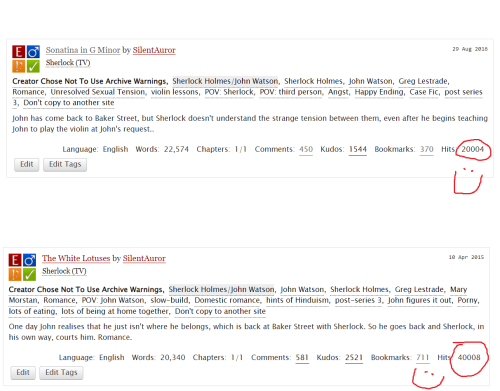Open SilentAuror profile from Sonatina listing
The width and height of the screenshot is (500, 391).
[x=154, y=50]
